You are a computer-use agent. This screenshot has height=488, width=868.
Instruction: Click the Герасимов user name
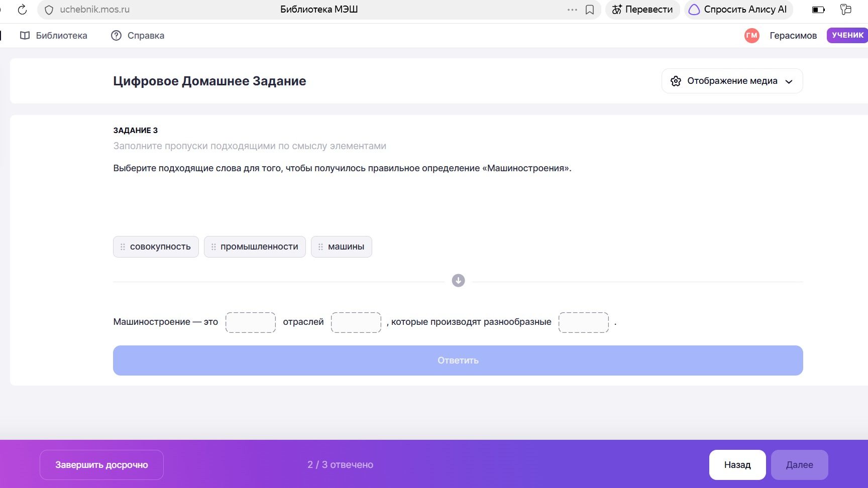793,36
